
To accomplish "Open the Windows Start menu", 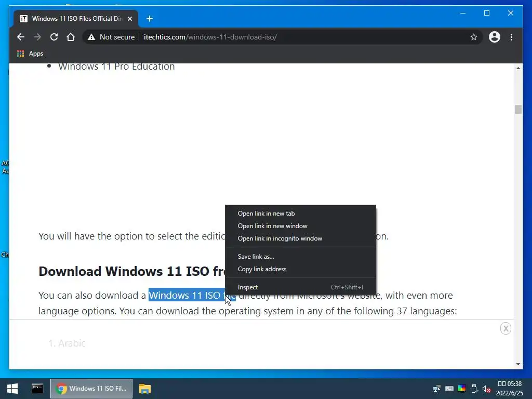I will tap(12, 389).
